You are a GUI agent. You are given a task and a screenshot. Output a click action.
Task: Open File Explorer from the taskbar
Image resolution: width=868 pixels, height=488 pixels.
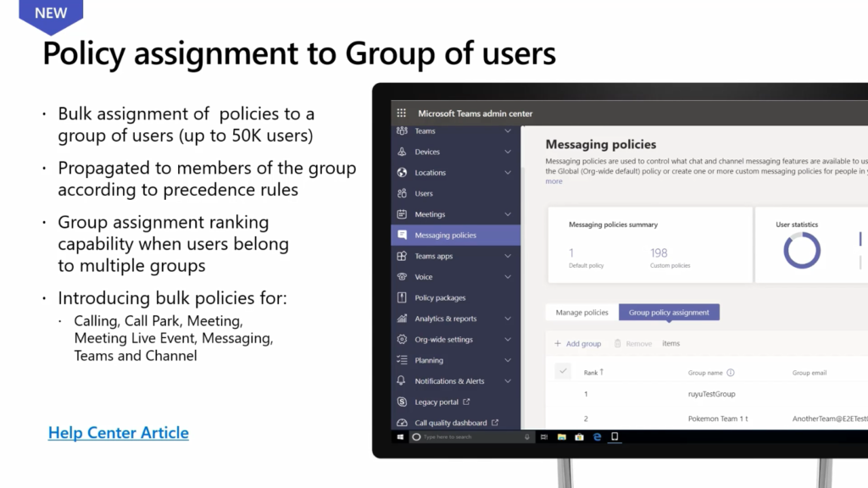(x=562, y=437)
